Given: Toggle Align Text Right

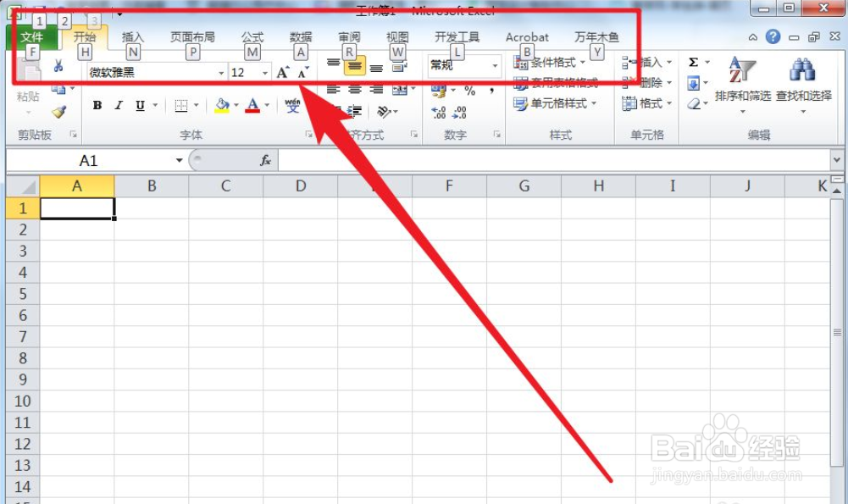Looking at the screenshot, I should [376, 89].
